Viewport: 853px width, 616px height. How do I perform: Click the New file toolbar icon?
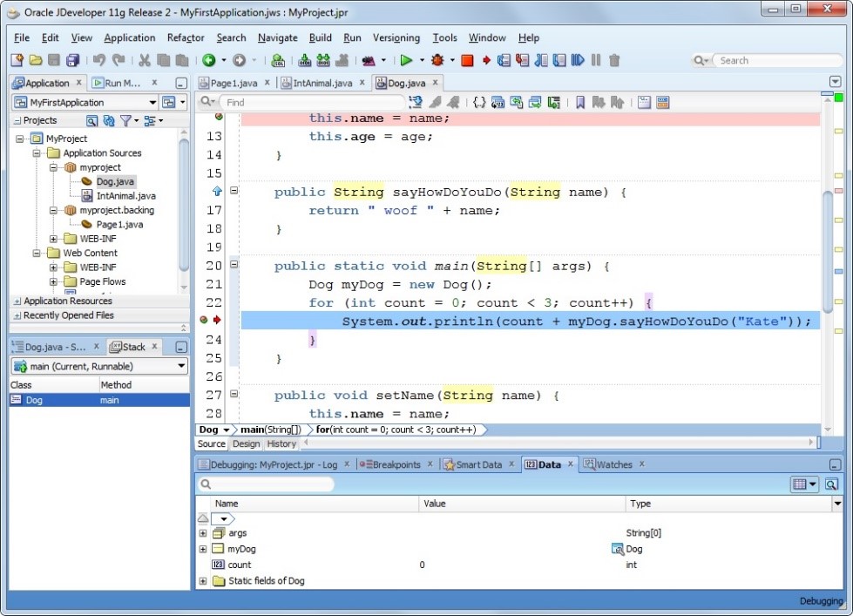[x=17, y=60]
